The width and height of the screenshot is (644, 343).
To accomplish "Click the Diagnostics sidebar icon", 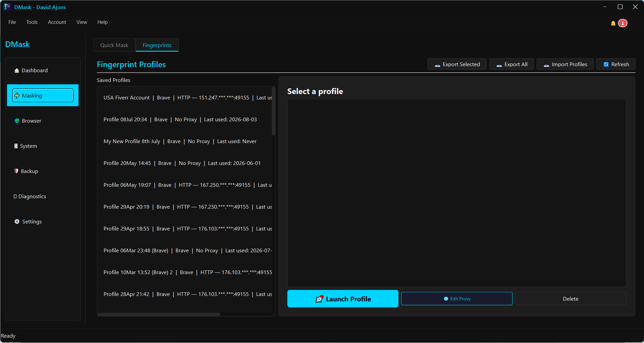I will click(x=15, y=197).
